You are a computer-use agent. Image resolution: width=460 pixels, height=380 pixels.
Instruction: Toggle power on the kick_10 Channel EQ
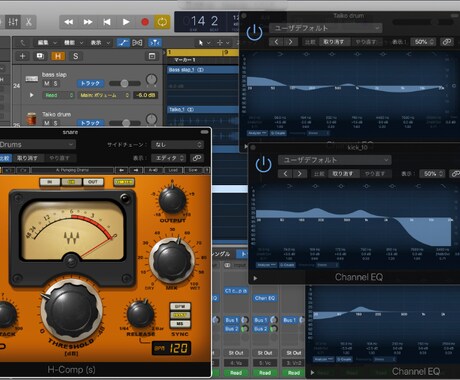pyautogui.click(x=263, y=164)
